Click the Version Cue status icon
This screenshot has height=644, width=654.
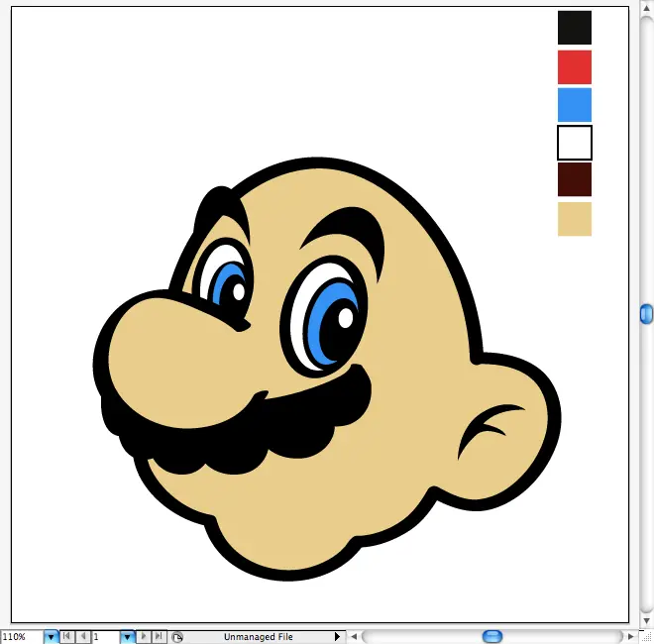[177, 637]
